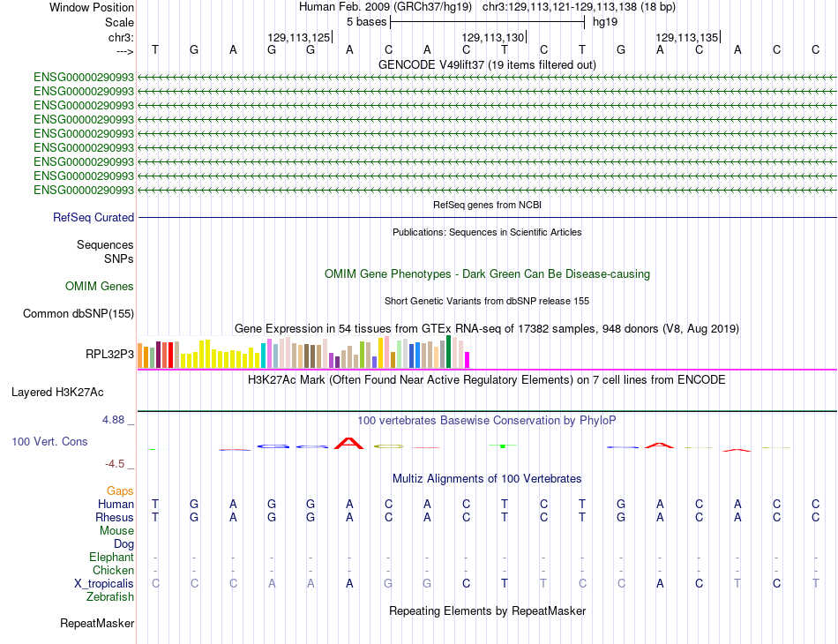Click the large red A conservation logo

point(348,443)
